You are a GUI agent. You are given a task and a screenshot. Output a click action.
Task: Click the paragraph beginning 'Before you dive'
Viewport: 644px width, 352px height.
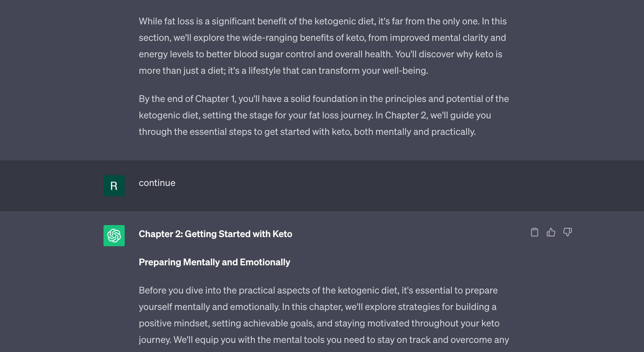321,307
